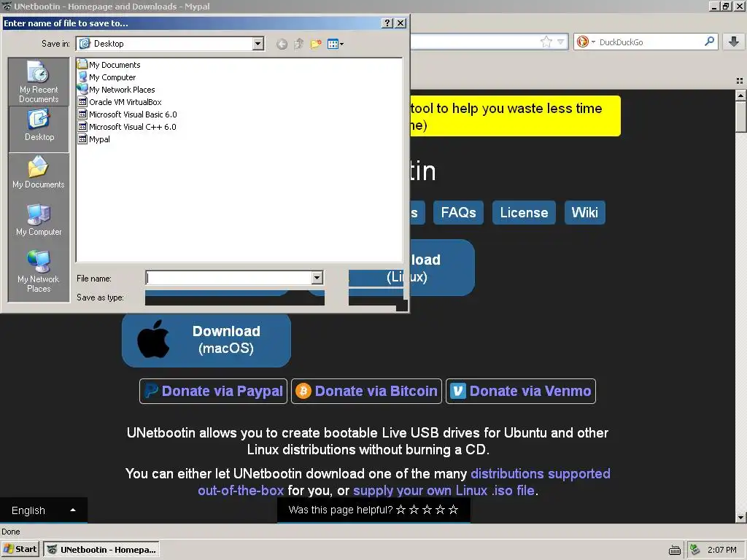The width and height of the screenshot is (747, 560).
Task: Open the English language selector
Action: 43,510
